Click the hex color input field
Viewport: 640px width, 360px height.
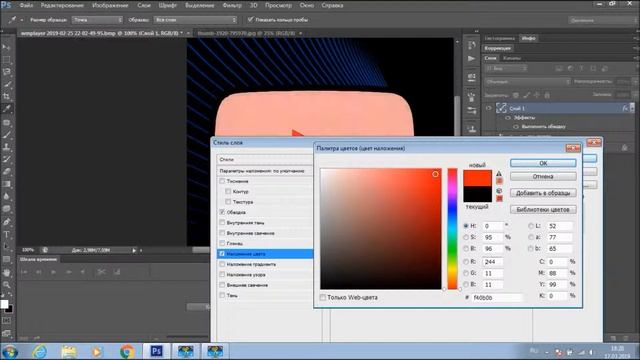point(497,298)
